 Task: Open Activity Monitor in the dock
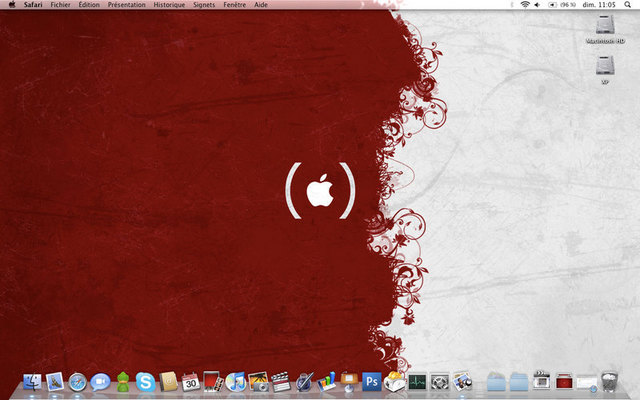coord(417,382)
